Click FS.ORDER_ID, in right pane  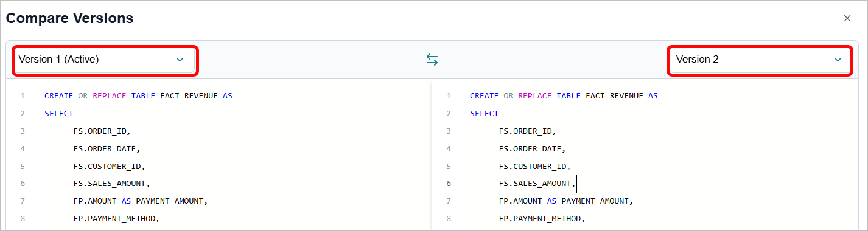point(528,131)
